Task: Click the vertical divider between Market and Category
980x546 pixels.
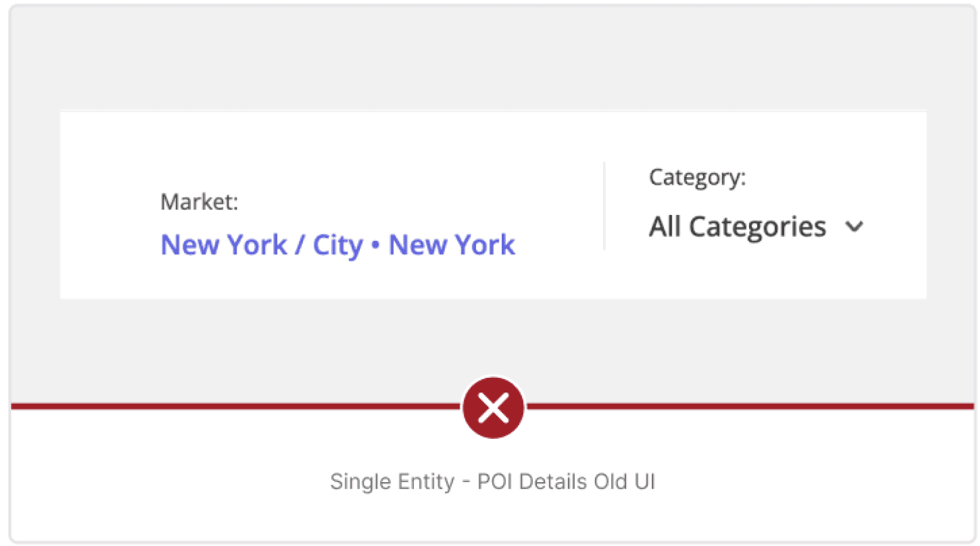Action: 604,206
